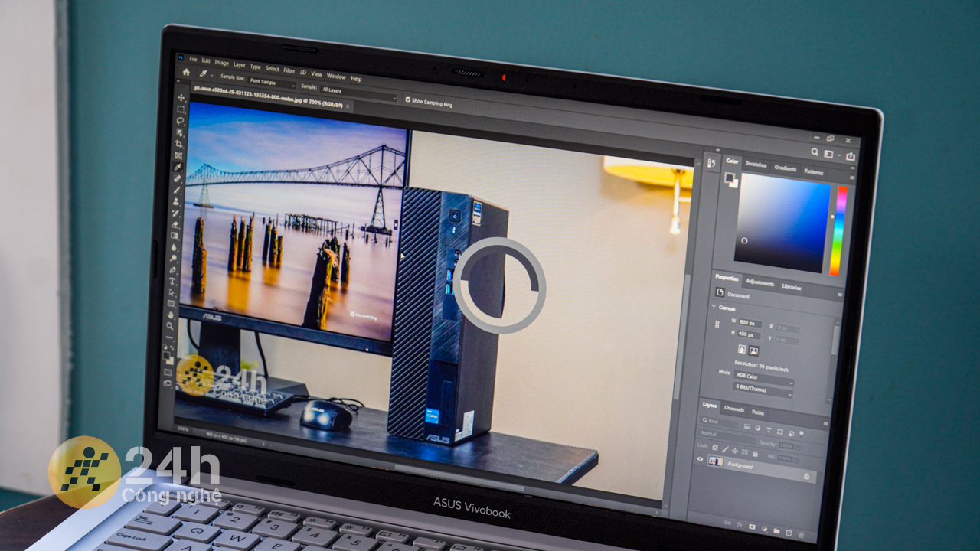The height and width of the screenshot is (551, 980).
Task: Click the Background layer lock icon
Action: (806, 476)
